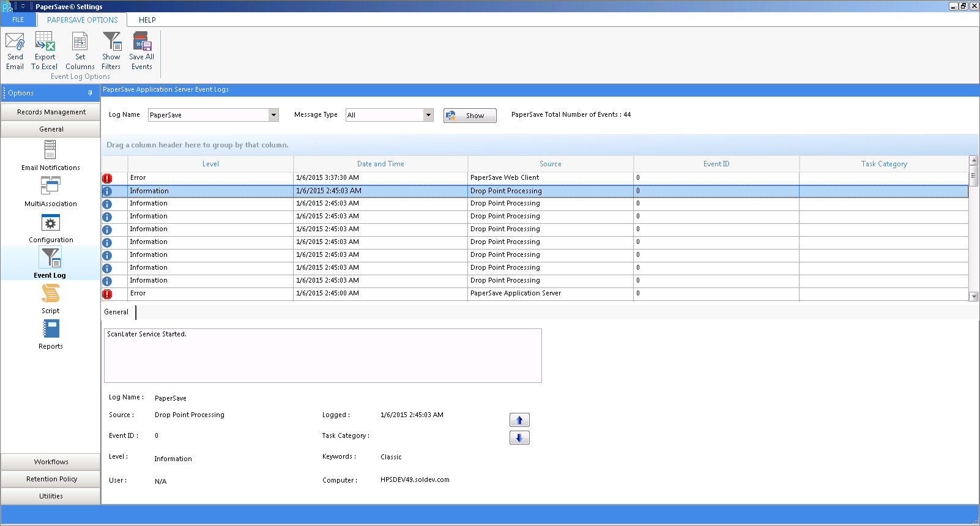Expand the Utilities section

click(x=51, y=496)
